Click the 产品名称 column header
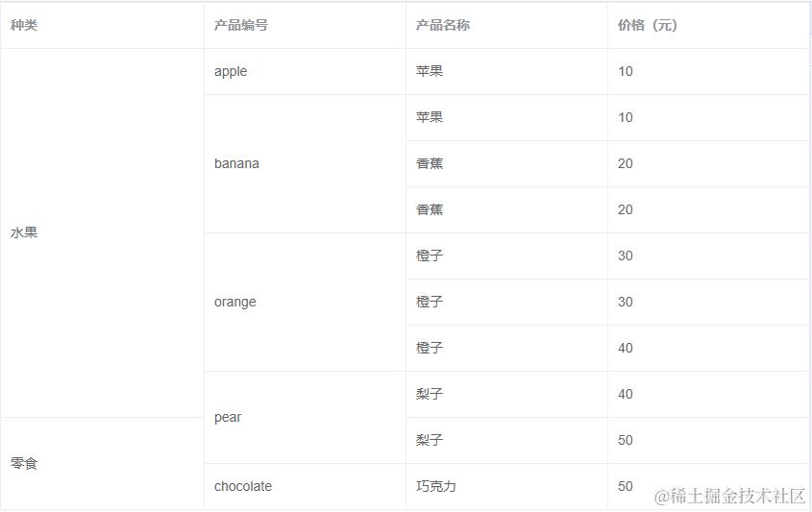This screenshot has width=812, height=512. pos(442,26)
